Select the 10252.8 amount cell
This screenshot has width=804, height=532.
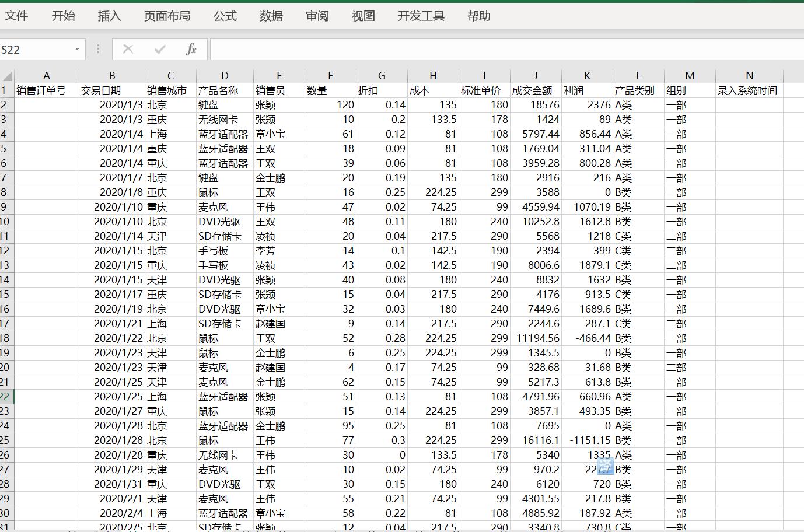pos(536,222)
